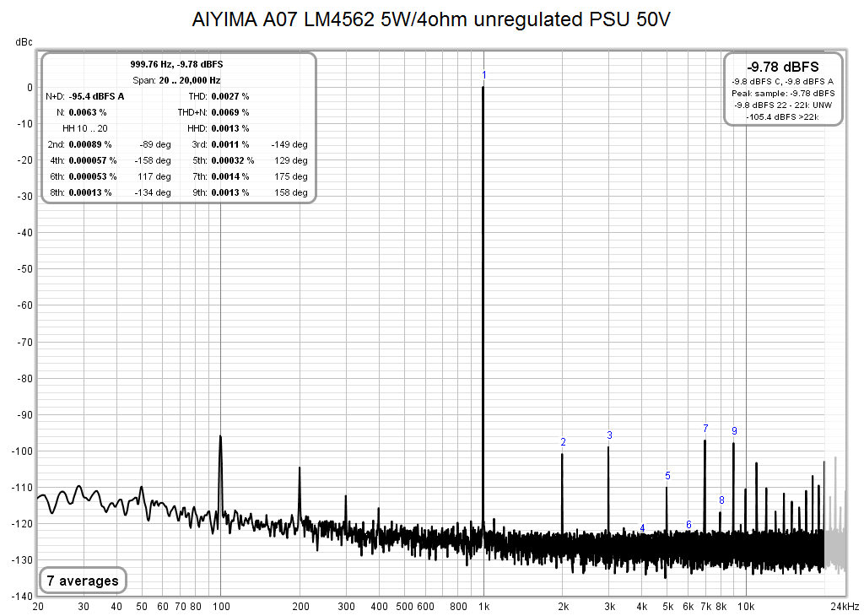Click the "-89 deg" phase of 2nd harmonic
864x616 pixels.
(155, 144)
